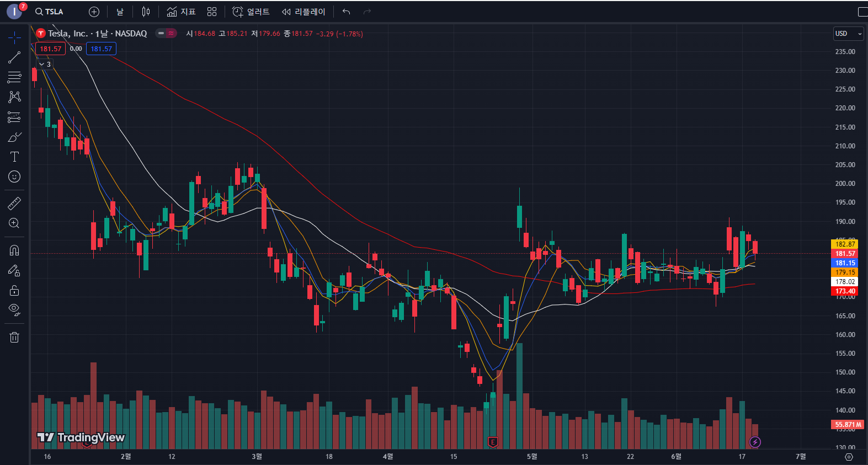Expand the collapsed indicator legend showing 3

click(x=45, y=64)
